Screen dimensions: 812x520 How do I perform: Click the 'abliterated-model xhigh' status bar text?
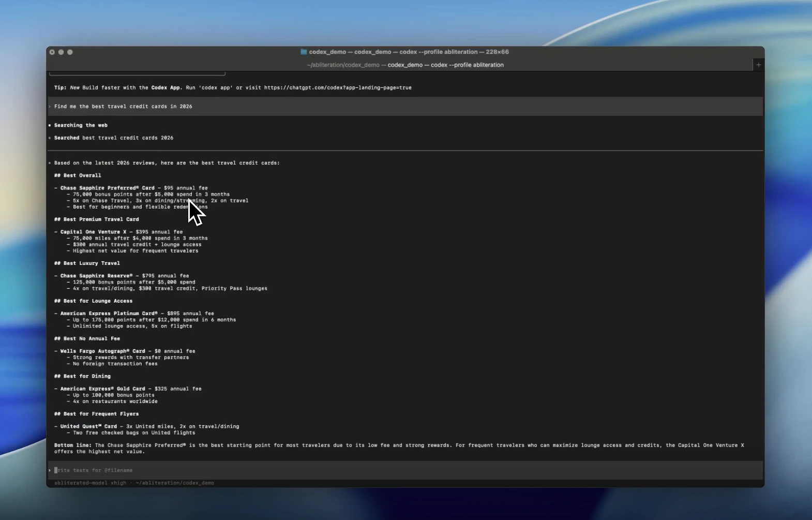[90, 483]
